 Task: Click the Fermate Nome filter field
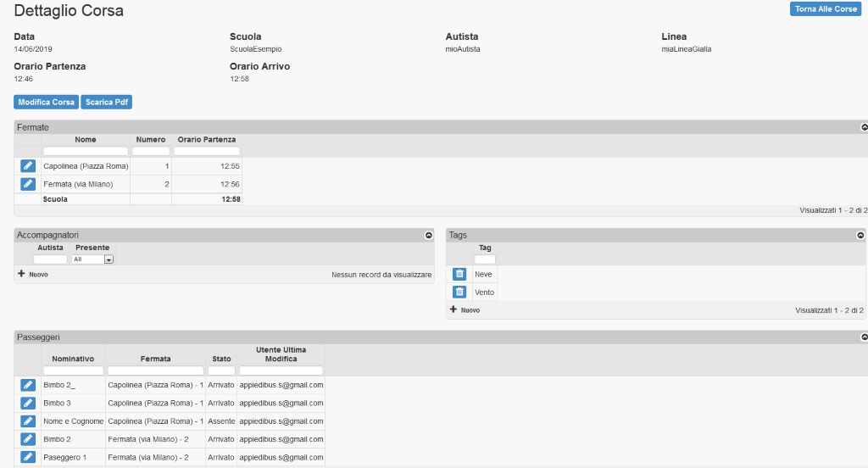pos(86,152)
